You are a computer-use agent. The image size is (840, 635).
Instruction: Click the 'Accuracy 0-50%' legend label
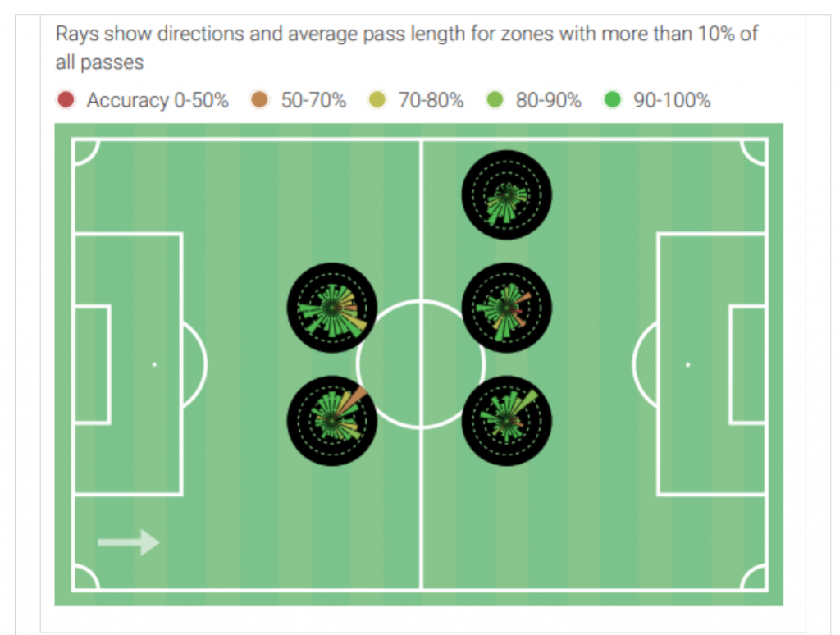tap(157, 100)
